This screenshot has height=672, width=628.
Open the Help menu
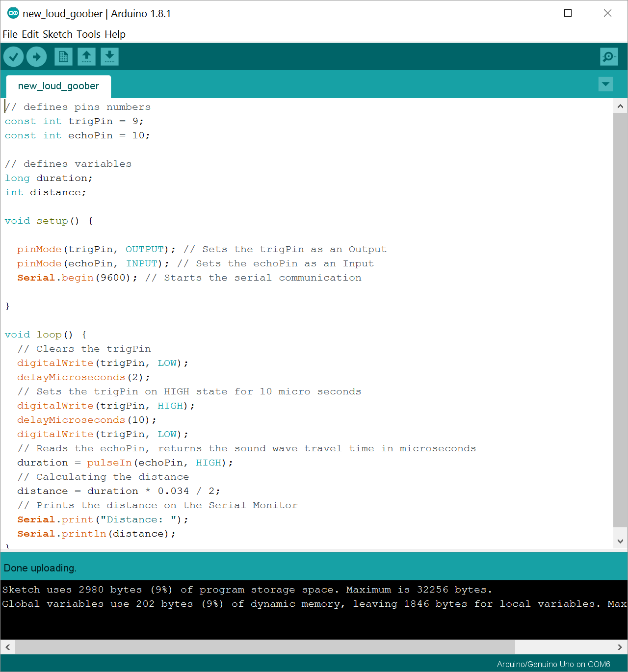coord(115,34)
